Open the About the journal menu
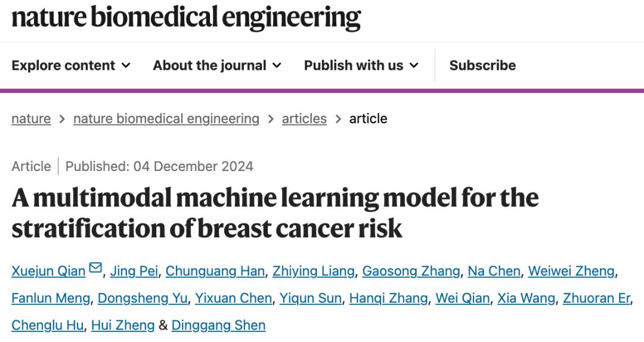This screenshot has height=342, width=644. tap(217, 66)
